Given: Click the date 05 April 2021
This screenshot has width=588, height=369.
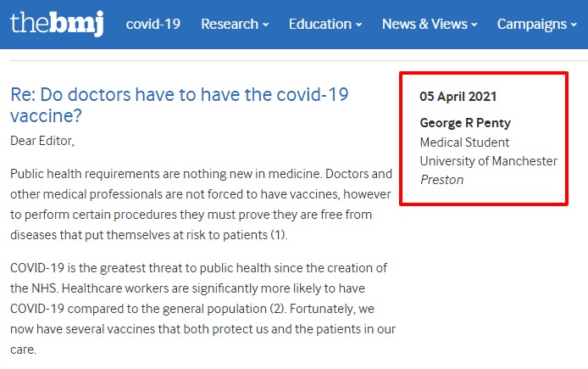Looking at the screenshot, I should click(458, 97).
